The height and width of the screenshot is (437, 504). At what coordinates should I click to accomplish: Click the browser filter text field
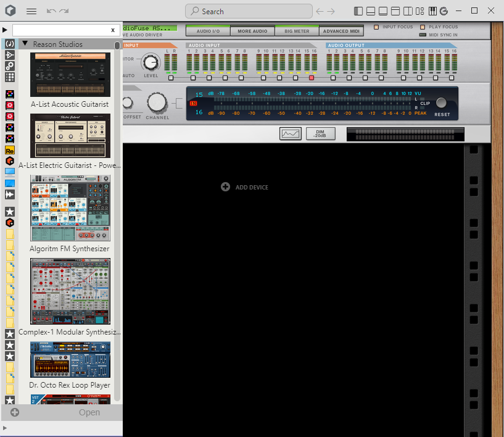click(x=65, y=30)
